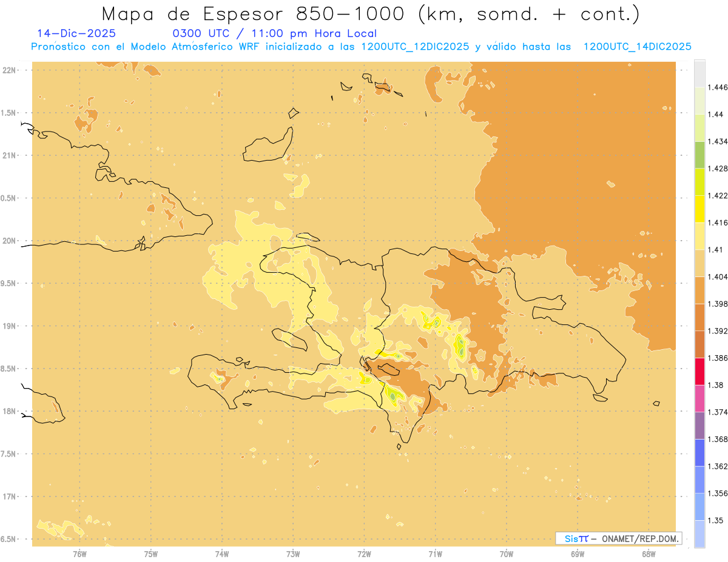Click the '69W' longitude label

pyautogui.click(x=578, y=554)
